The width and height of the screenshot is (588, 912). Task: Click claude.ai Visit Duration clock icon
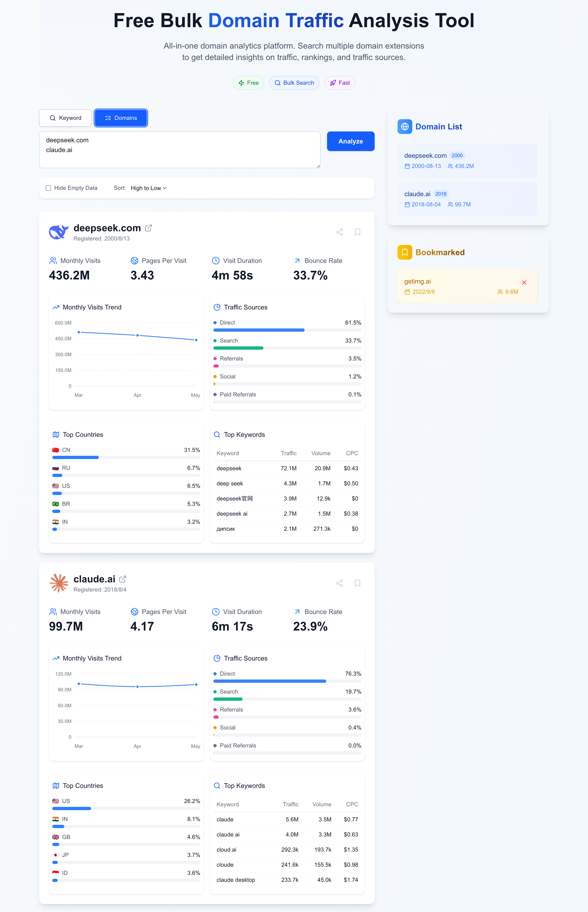click(216, 612)
